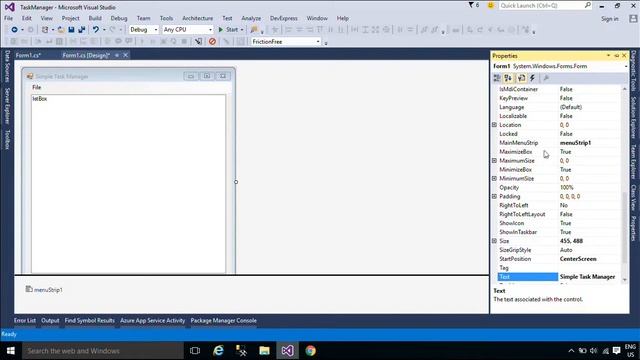This screenshot has width=640, height=360.
Task: Open File Explorer from the taskbar
Action: click(264, 351)
